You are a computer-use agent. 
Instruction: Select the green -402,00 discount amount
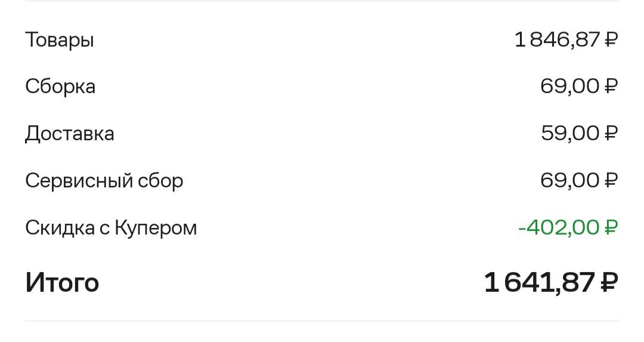568,227
